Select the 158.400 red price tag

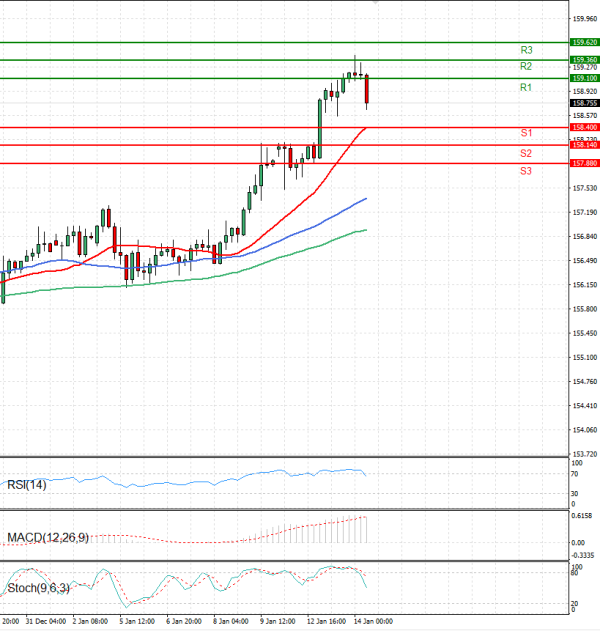(583, 127)
